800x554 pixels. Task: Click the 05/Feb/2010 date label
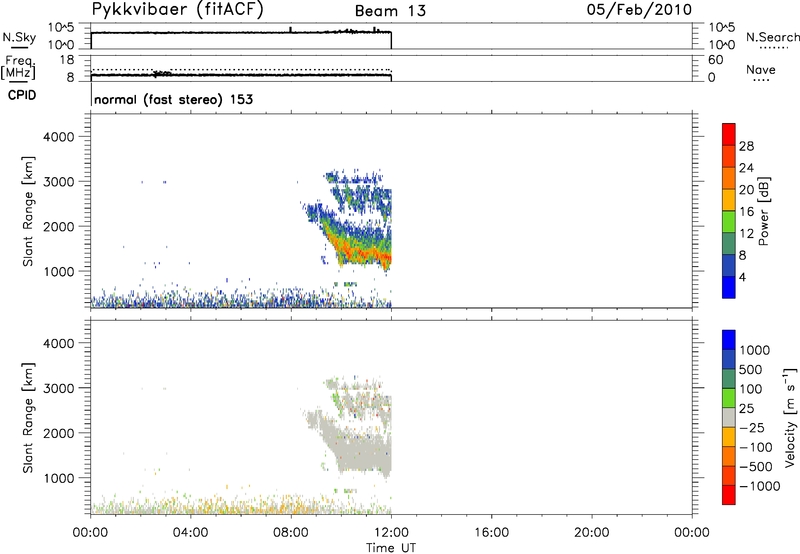pos(639,10)
